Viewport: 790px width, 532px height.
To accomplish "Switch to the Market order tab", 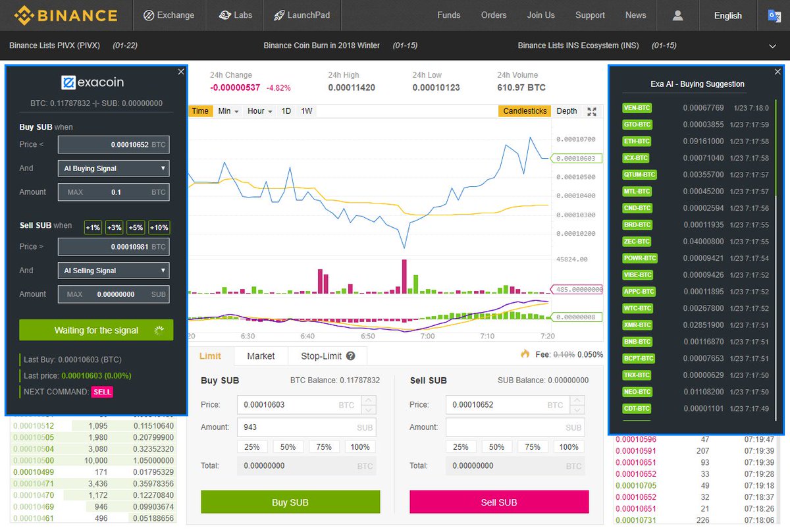I will [x=261, y=356].
